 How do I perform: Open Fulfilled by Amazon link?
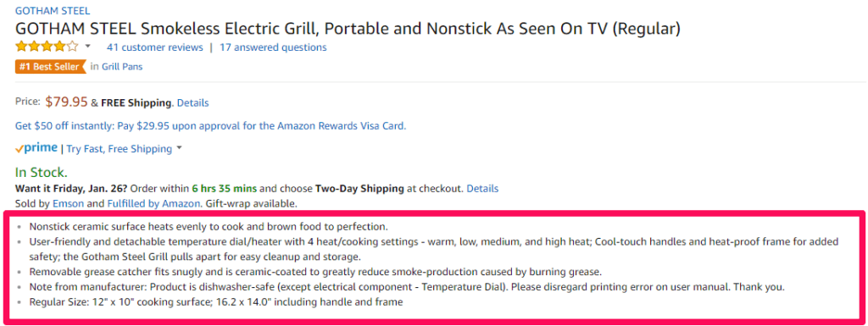click(153, 203)
